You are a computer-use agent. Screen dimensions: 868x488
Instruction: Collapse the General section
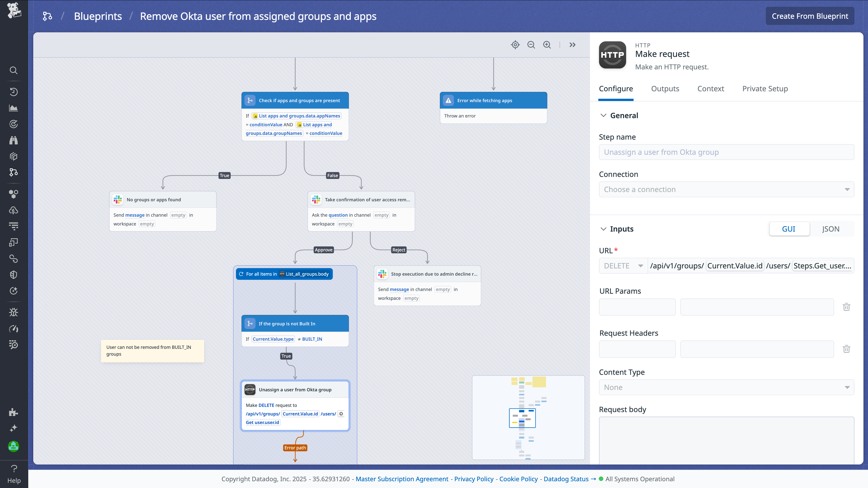pos(603,115)
